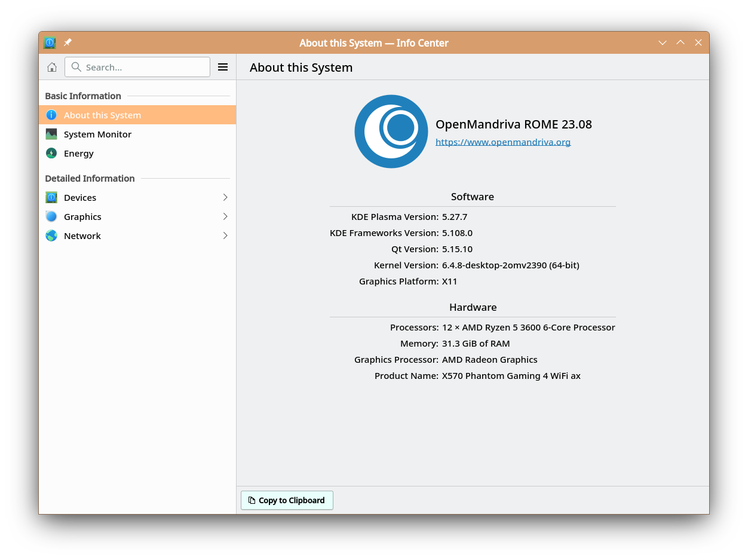
Task: Click the window title About this System — Info Center
Action: click(x=374, y=43)
